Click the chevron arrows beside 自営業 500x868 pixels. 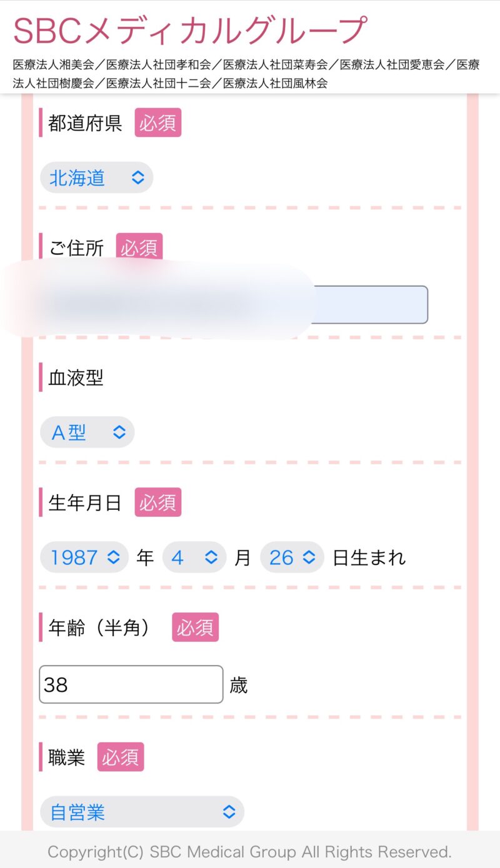229,812
